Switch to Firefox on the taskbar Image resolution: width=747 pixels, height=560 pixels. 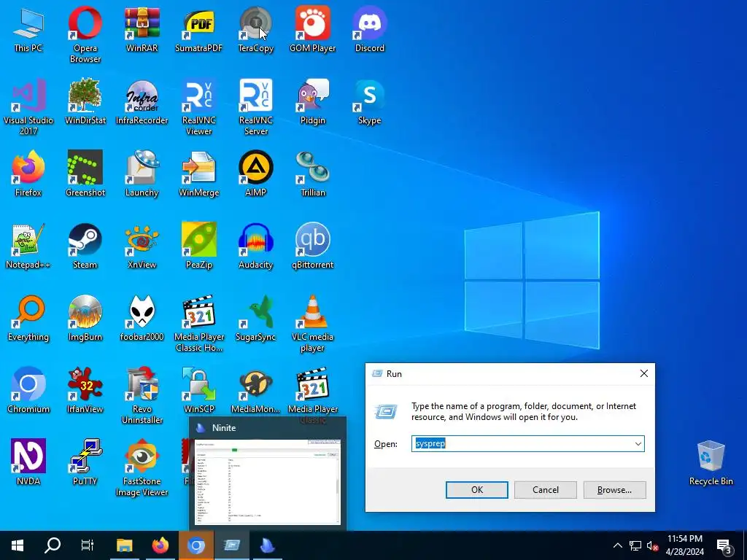160,545
